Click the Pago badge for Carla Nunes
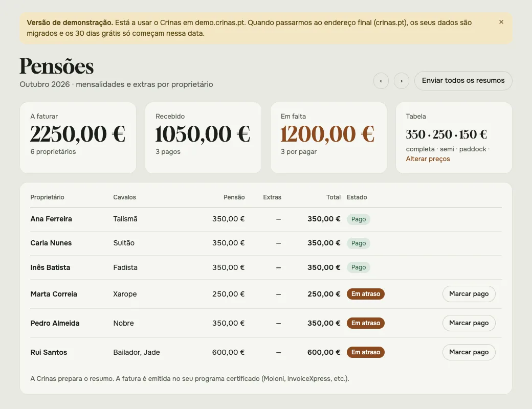 [x=358, y=243]
